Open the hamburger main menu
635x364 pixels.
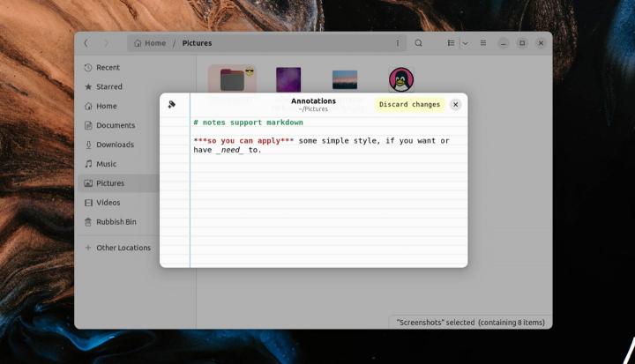click(483, 43)
